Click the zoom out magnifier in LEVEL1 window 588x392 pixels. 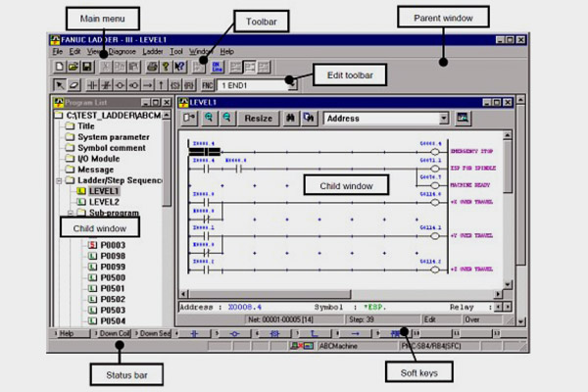(x=227, y=118)
